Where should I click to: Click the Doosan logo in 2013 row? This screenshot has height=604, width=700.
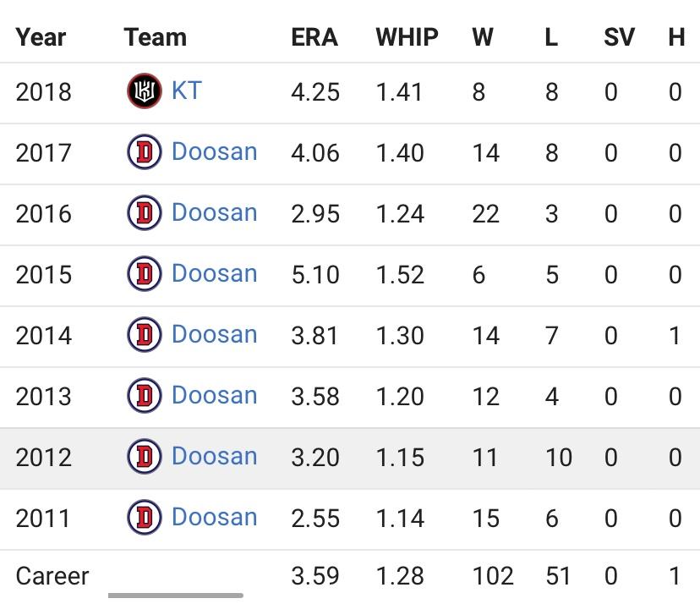pos(144,396)
